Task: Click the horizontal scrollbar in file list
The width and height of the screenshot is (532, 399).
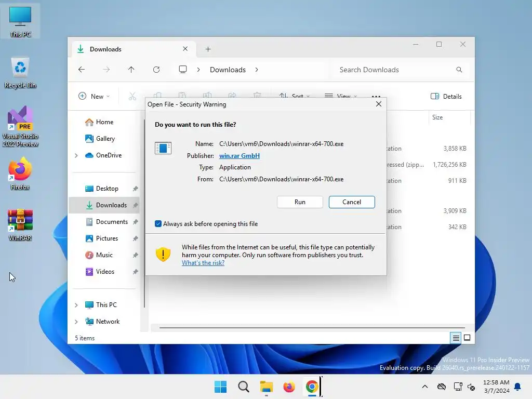Action: coord(312,328)
